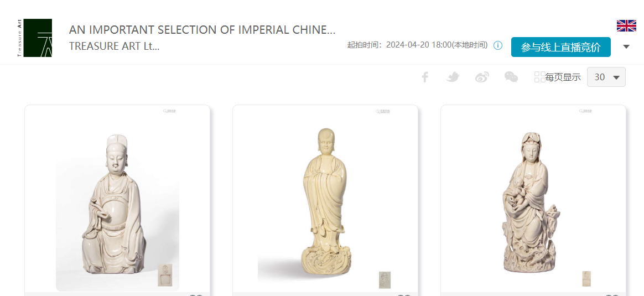The height and width of the screenshot is (296, 644).
Task: Share the auction on Twitter
Action: pyautogui.click(x=453, y=77)
